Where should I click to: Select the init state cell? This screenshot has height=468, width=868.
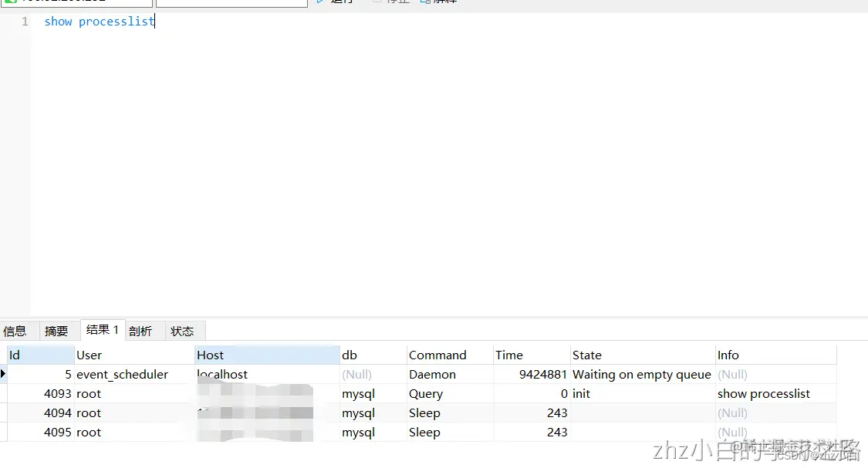pos(643,393)
